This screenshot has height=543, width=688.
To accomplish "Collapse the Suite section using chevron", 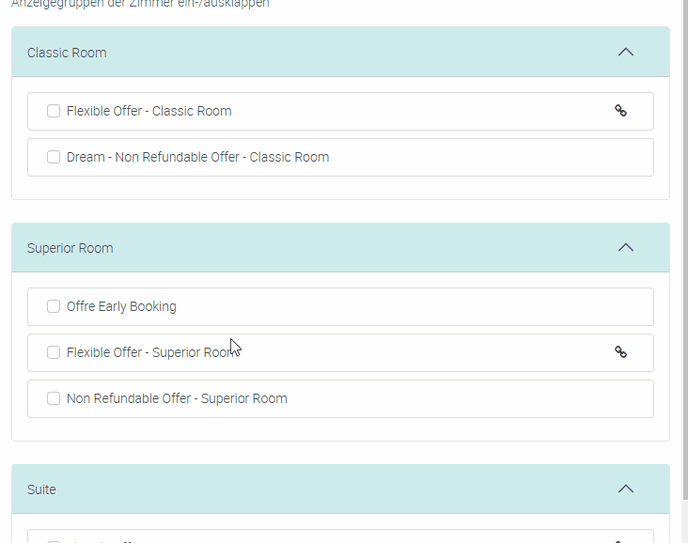I will [626, 489].
